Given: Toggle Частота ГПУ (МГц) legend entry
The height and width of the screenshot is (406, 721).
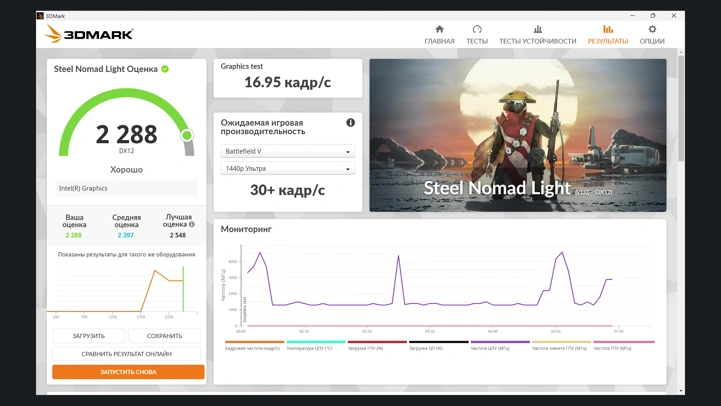Looking at the screenshot, I should (x=623, y=346).
